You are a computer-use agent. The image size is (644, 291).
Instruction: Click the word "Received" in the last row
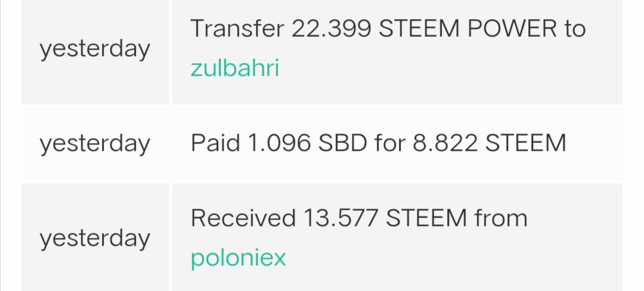click(243, 218)
